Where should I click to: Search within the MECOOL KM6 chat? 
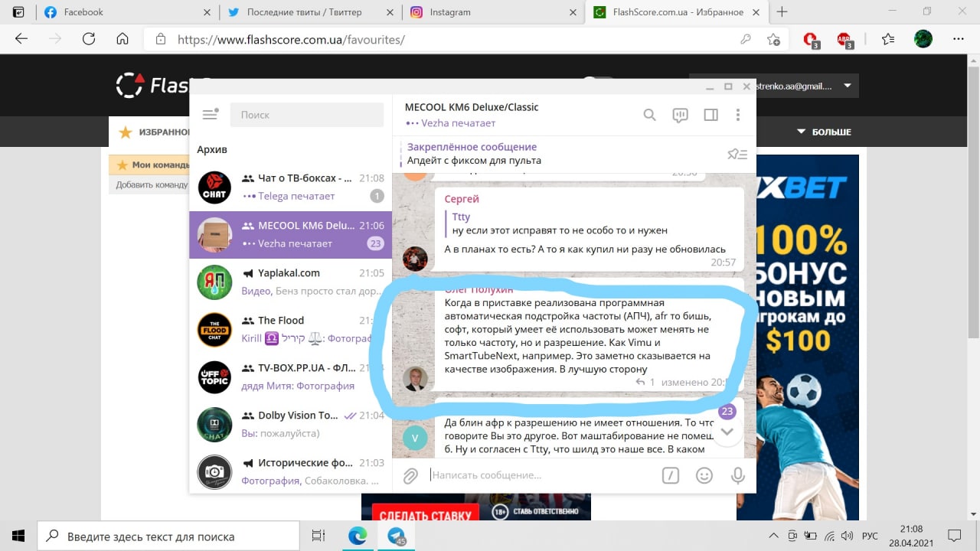pyautogui.click(x=649, y=115)
